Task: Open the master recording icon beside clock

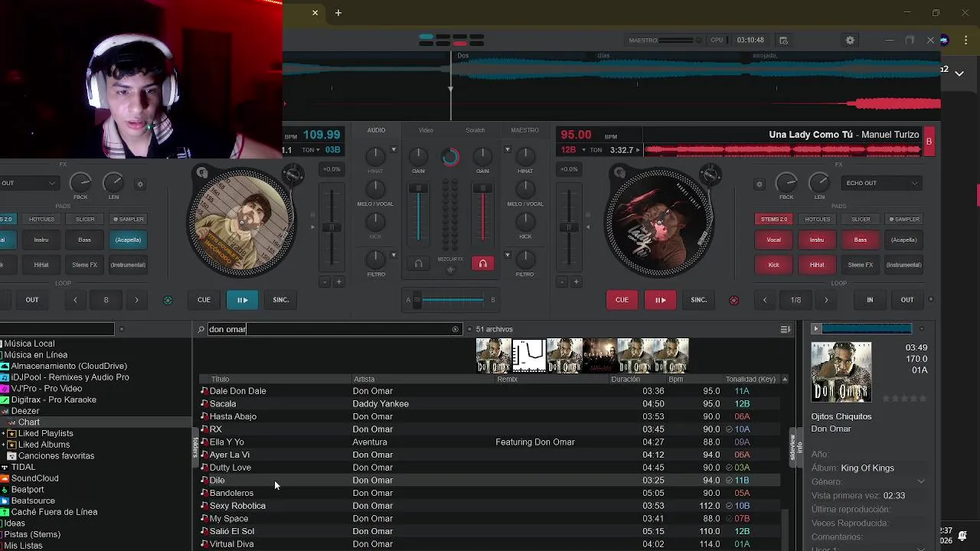Action: (x=783, y=41)
